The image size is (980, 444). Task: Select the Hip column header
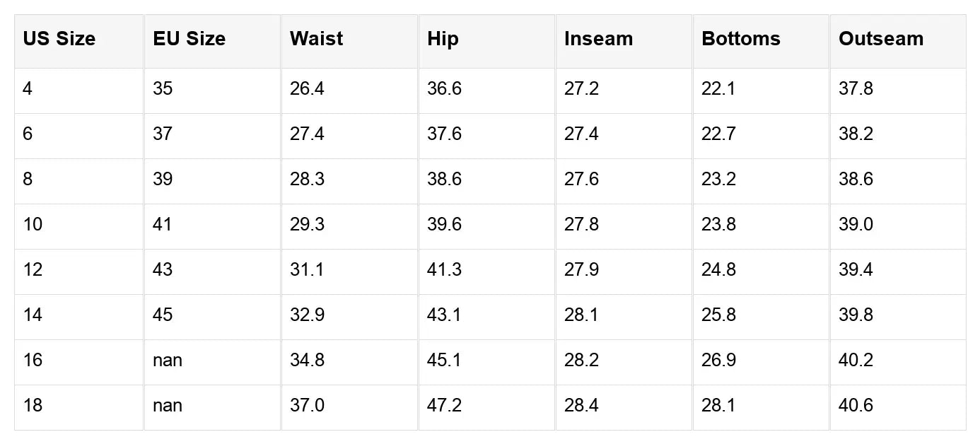point(443,39)
